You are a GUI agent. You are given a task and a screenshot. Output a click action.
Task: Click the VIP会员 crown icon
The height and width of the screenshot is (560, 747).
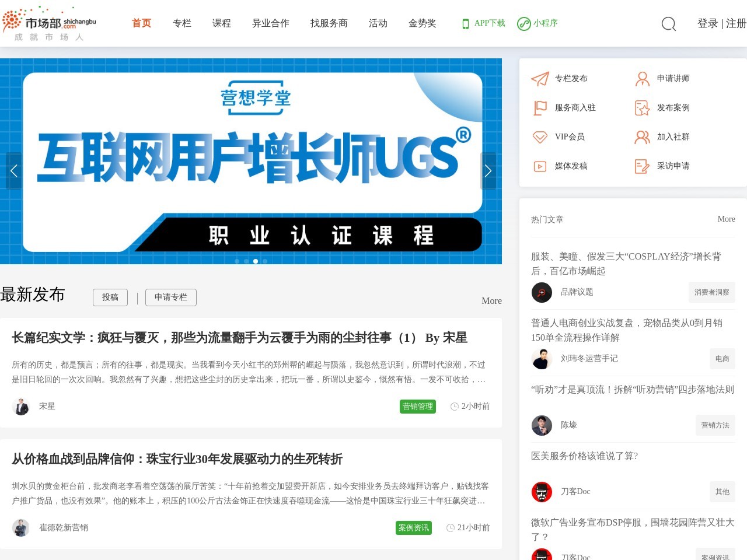[x=540, y=137]
